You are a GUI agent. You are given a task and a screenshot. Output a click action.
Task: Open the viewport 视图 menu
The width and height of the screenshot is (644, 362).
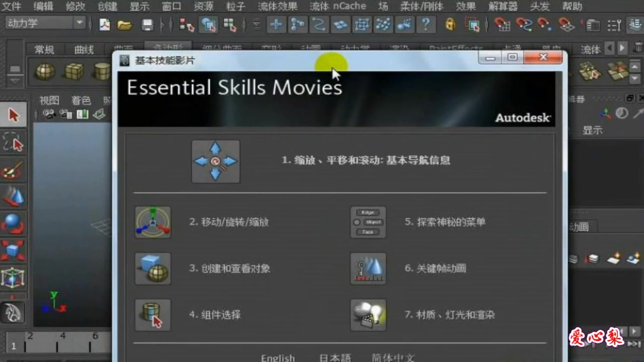click(49, 101)
